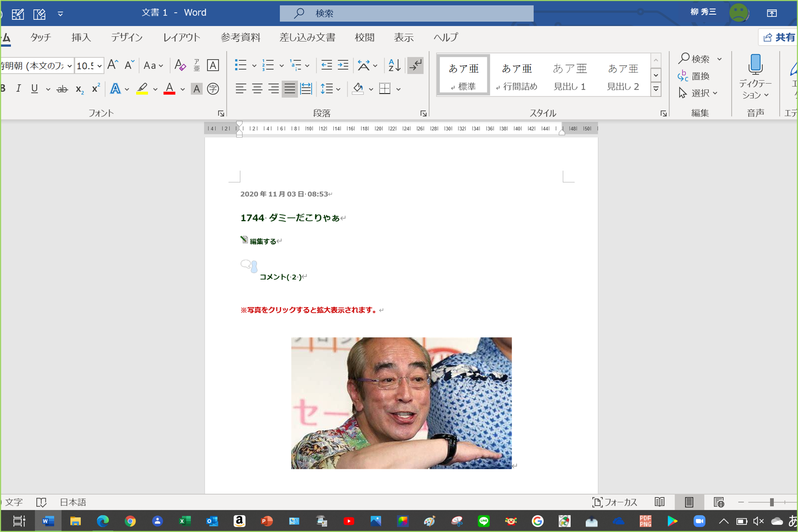
Task: Switch to 参考資料 tab
Action: (241, 37)
